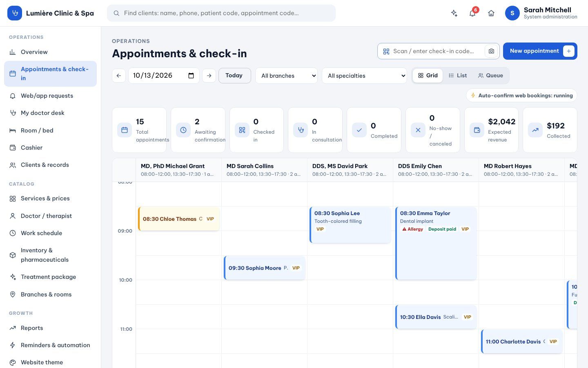The image size is (588, 368).
Task: Click the camera scan icon
Action: [x=491, y=51]
